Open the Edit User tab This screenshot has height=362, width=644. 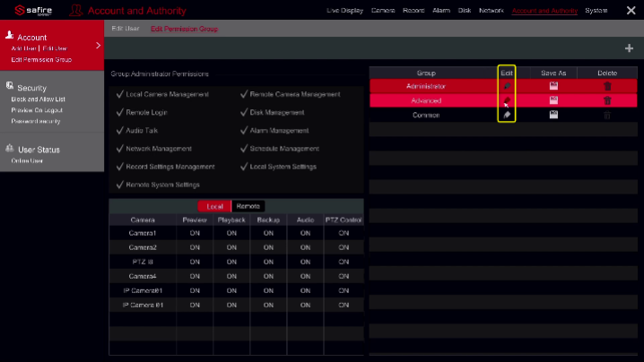[x=124, y=29]
